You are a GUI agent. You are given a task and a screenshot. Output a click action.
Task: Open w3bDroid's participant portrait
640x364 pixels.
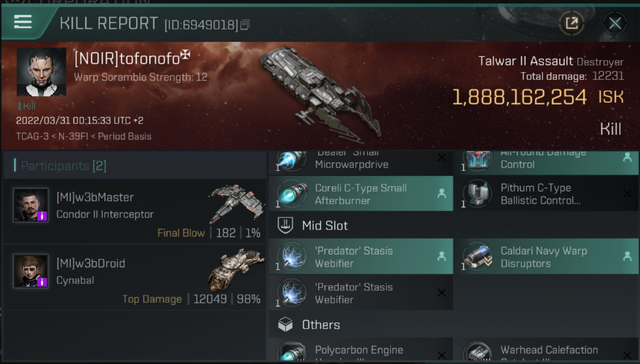(x=31, y=271)
